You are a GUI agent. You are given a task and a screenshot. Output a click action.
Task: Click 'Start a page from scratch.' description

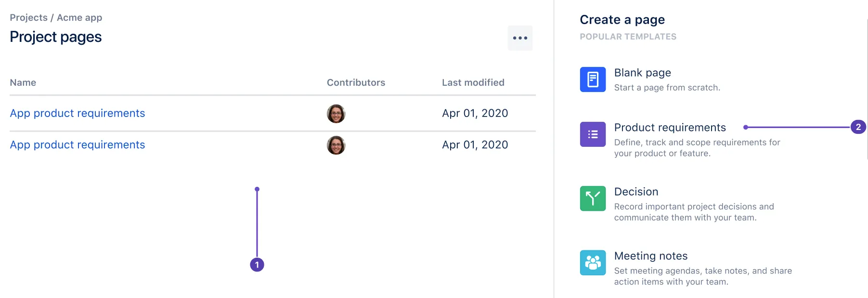coord(667,88)
